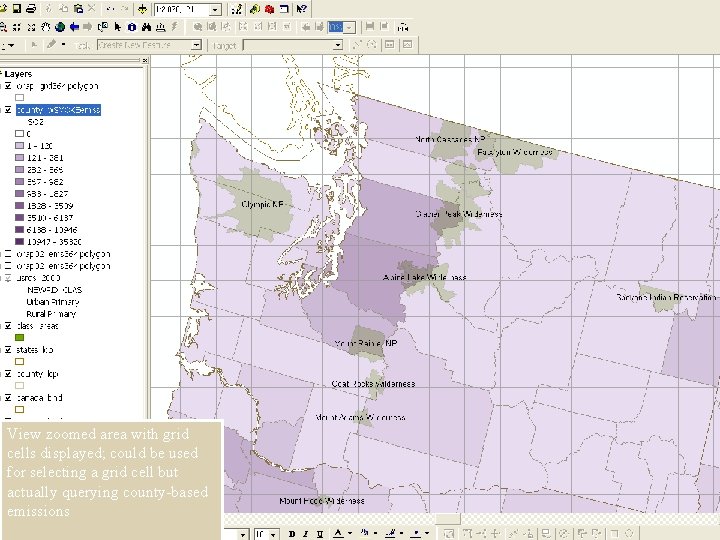Click the Italic formatting button

(x=305, y=534)
